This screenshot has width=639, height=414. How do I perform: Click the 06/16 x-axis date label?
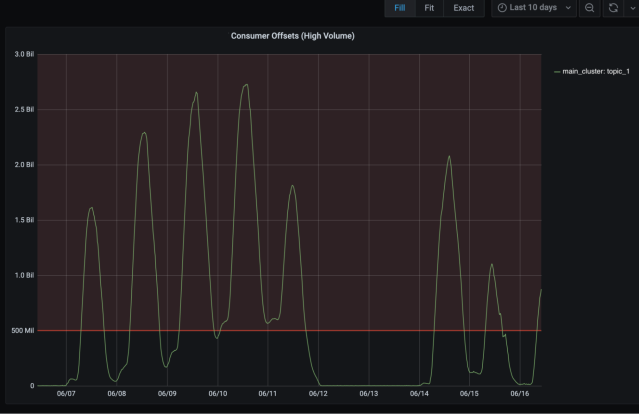[520, 394]
